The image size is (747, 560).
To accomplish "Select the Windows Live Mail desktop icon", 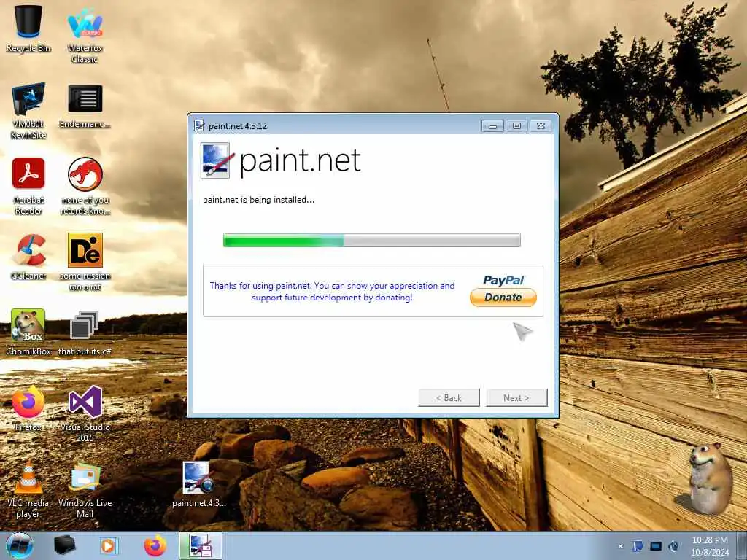I will click(85, 489).
